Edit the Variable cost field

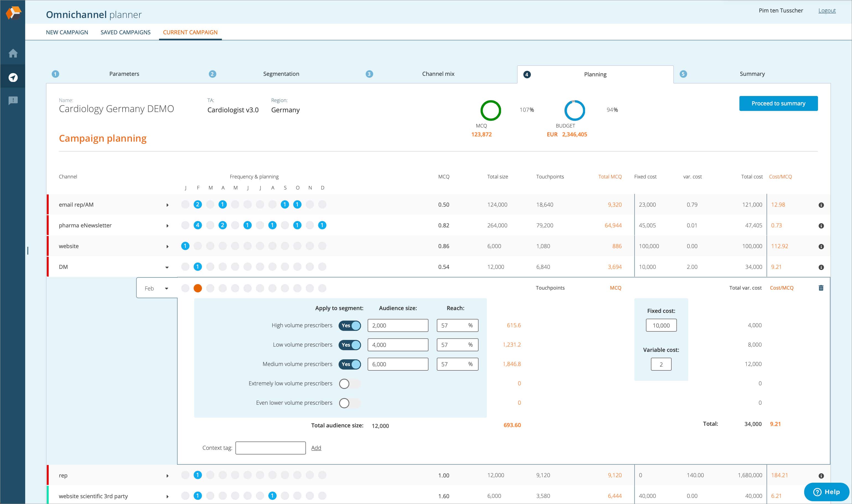click(x=661, y=364)
